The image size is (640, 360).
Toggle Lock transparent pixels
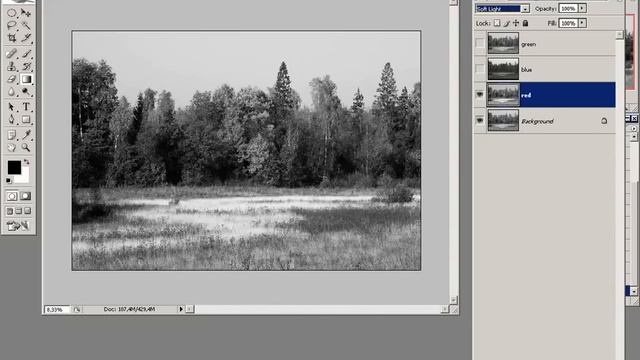(x=497, y=23)
